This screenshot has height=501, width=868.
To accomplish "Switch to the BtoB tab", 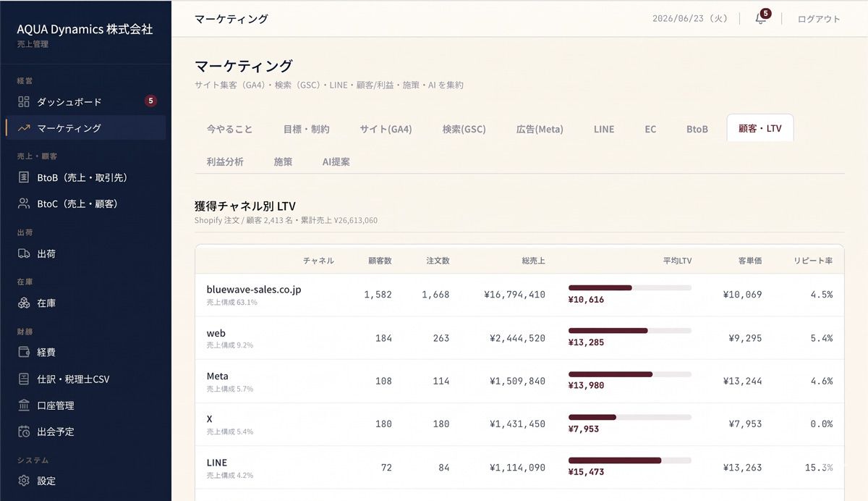I will click(697, 129).
